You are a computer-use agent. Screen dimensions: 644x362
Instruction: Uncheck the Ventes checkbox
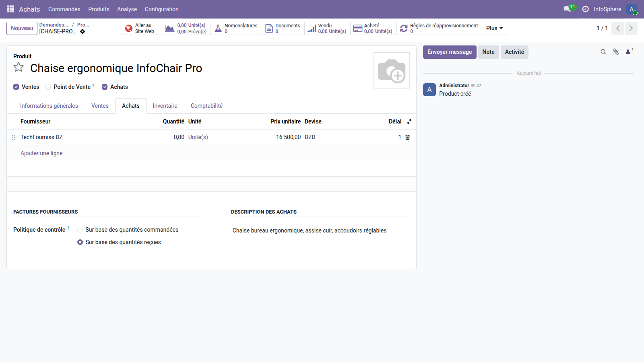16,87
